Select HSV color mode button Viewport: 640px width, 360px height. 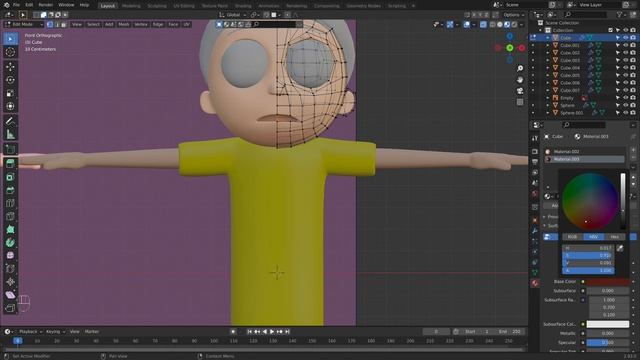tap(593, 237)
